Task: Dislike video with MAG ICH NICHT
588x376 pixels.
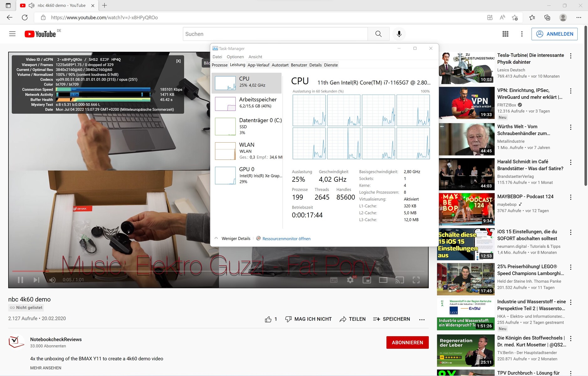Action: click(x=308, y=319)
